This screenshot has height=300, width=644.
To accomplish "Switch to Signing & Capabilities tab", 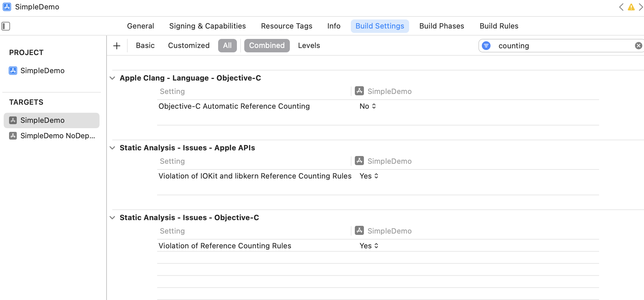I will coord(207,26).
